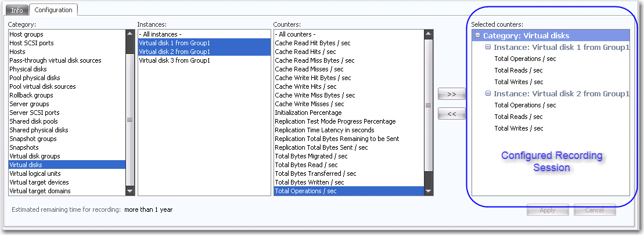Switch to the Info tab
This screenshot has width=644, height=235.
[x=17, y=10]
